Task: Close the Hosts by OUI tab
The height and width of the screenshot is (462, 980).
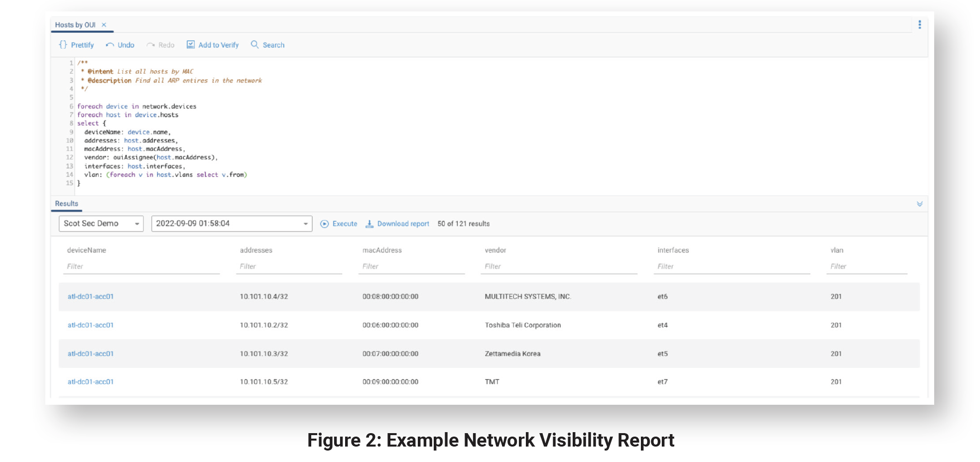Action: pyautogui.click(x=104, y=25)
